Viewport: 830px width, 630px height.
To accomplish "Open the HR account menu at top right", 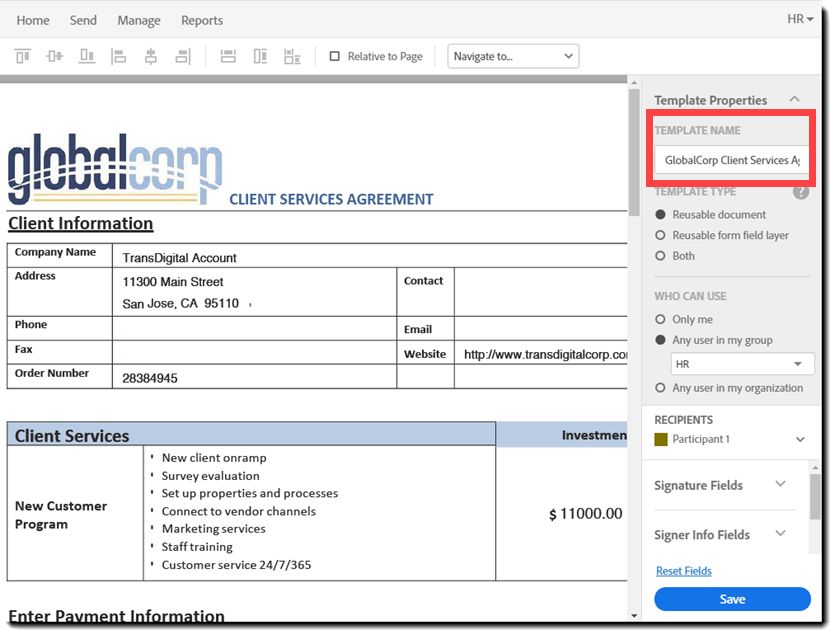I will 800,19.
